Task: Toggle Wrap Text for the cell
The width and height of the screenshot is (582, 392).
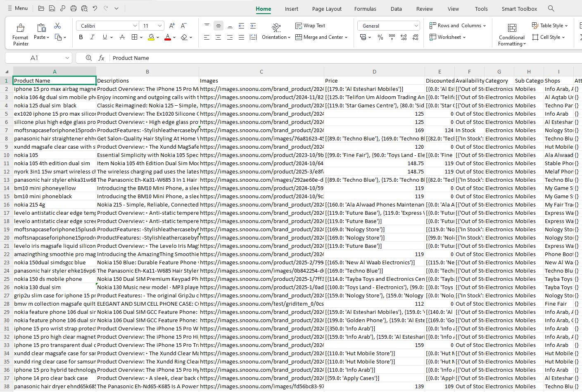Action: 310,26
